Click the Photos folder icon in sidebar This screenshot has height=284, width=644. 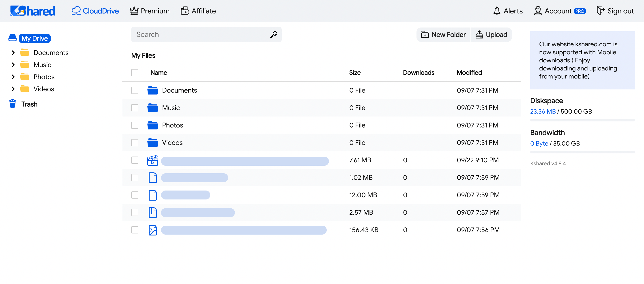click(x=24, y=76)
